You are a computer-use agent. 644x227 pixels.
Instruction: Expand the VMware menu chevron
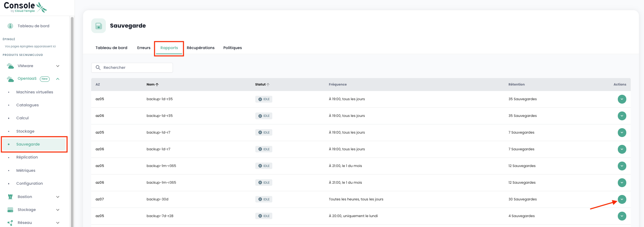[x=58, y=66]
